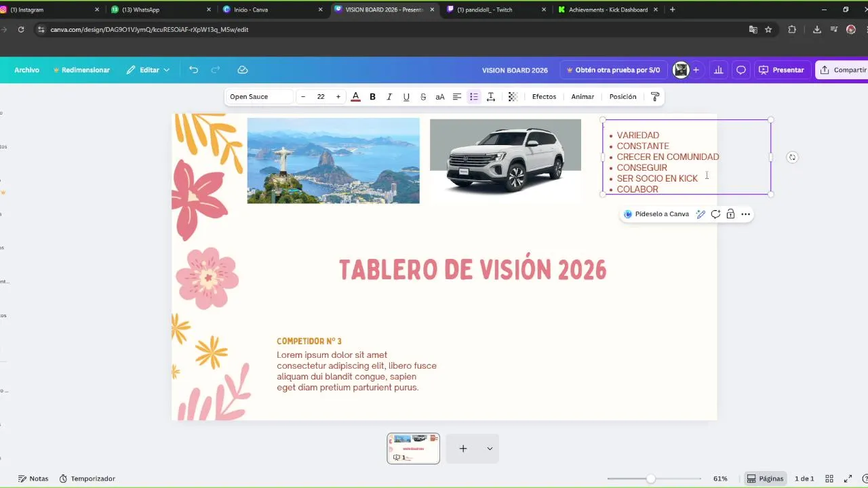Open the Efectos options
This screenshot has width=868, height=488.
point(544,97)
